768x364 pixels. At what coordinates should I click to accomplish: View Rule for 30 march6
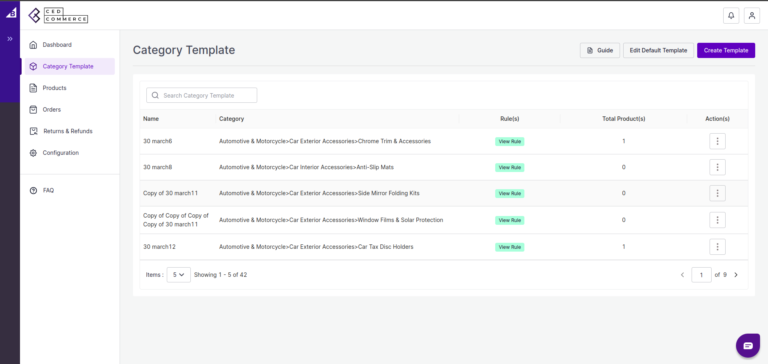pyautogui.click(x=509, y=142)
